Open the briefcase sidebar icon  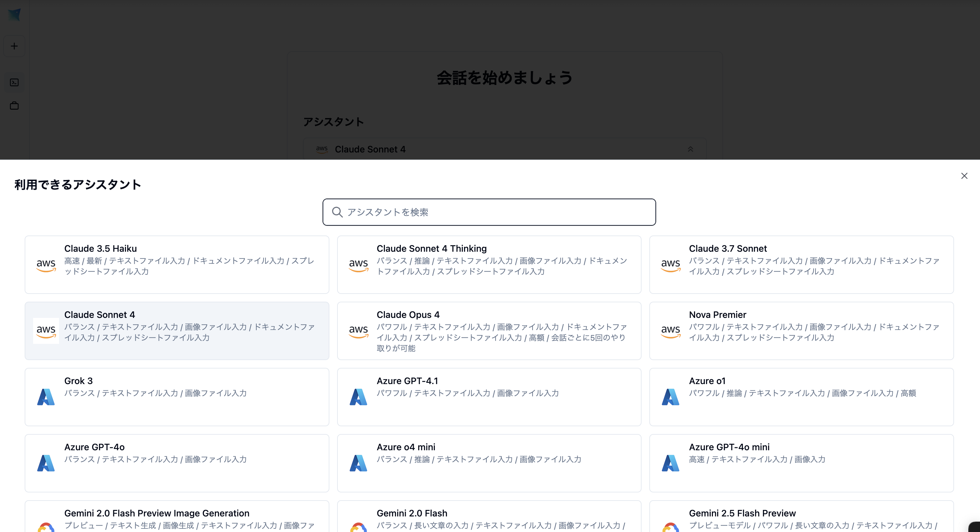(x=14, y=106)
